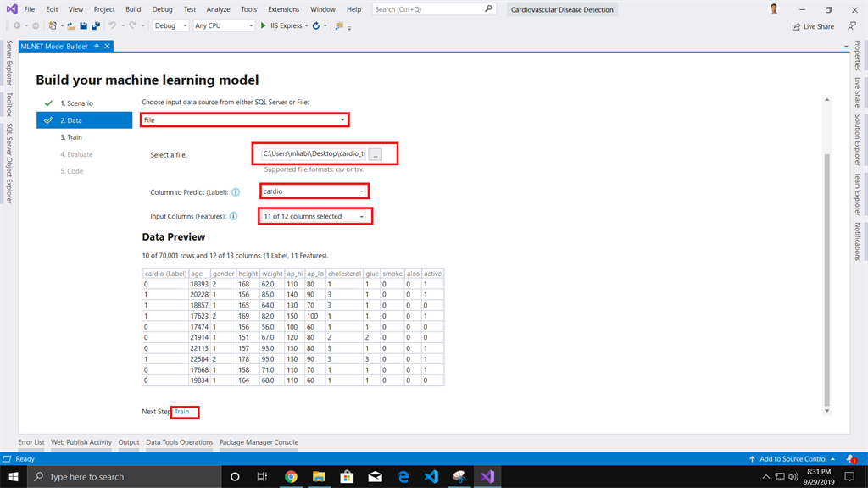
Task: Click the browser refresh icon in the toolbar
Action: [x=316, y=25]
